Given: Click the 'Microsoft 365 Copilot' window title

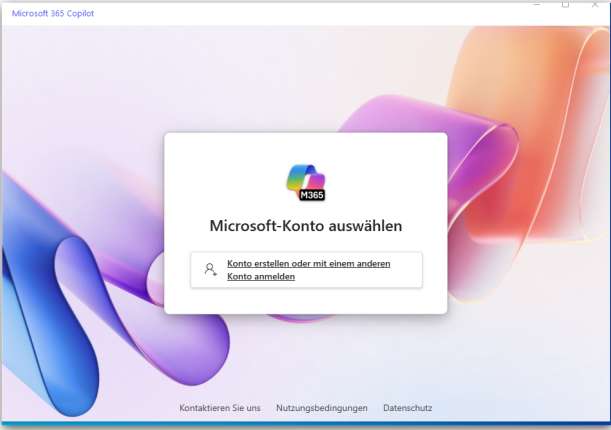Looking at the screenshot, I should pos(53,13).
